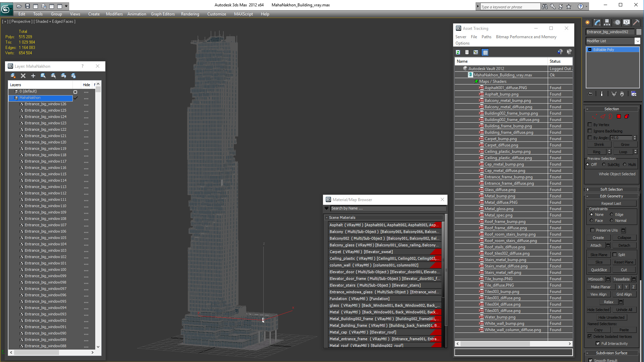This screenshot has height=362, width=644.
Task: Open the quick access toolbar customize dropdown
Action: (66, 6)
